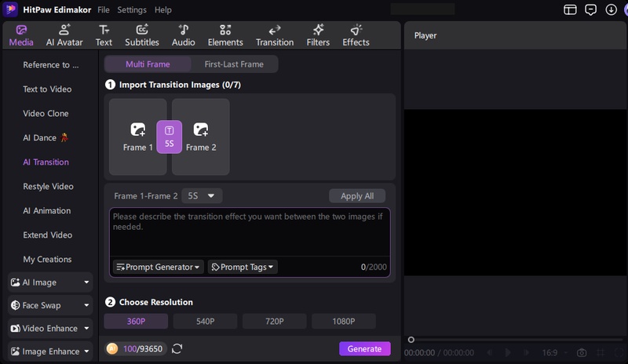Switch to First-Last Frame mode
628x364 pixels.
(234, 64)
